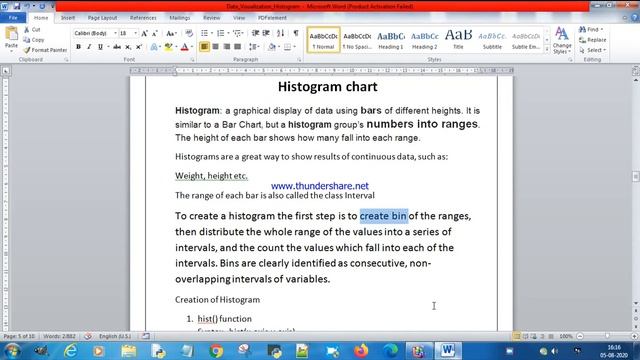
Task: Open the File tab
Action: (13, 18)
